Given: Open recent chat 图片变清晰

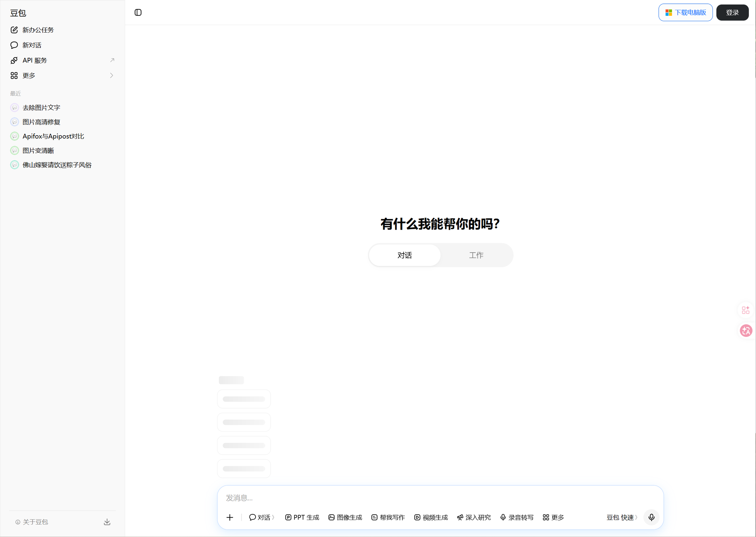Looking at the screenshot, I should (62, 151).
